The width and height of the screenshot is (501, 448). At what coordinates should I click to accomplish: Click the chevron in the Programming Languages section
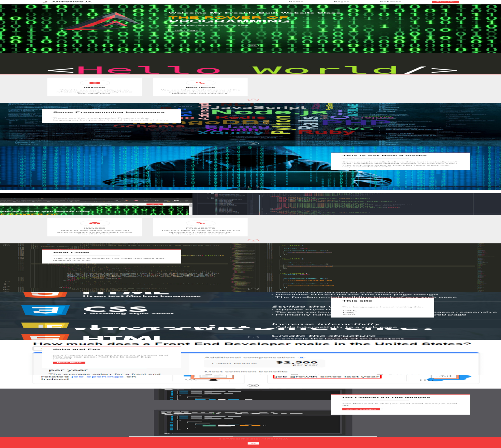[x=253, y=143]
